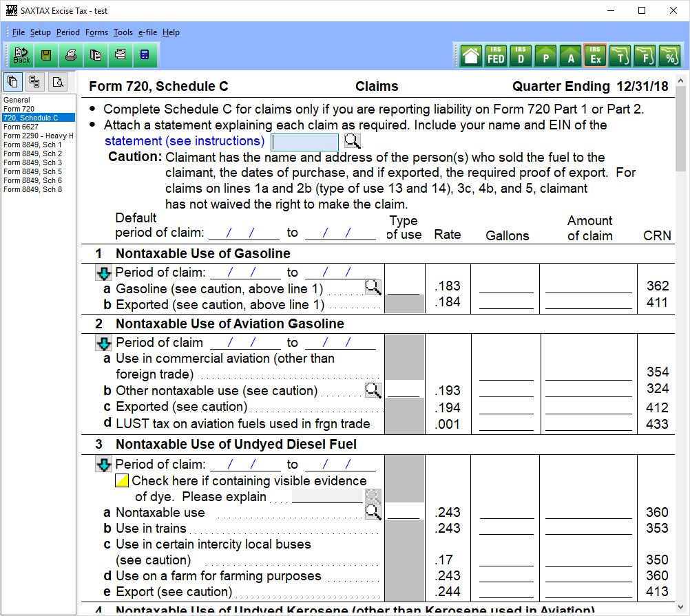Click Type of use for Other nontaxable use

coord(404,390)
